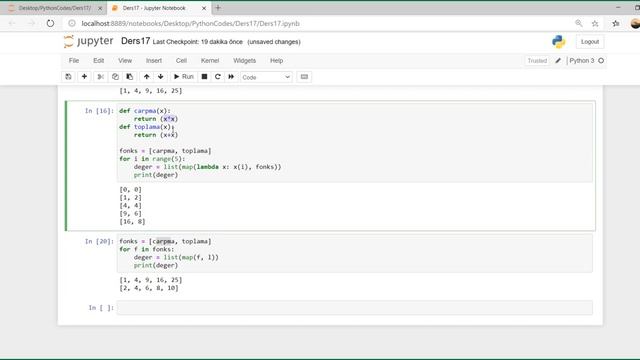This screenshot has width=640, height=360.
Task: Restart the kernel and run all cells with the fast-forward icon
Action: pos(231,77)
